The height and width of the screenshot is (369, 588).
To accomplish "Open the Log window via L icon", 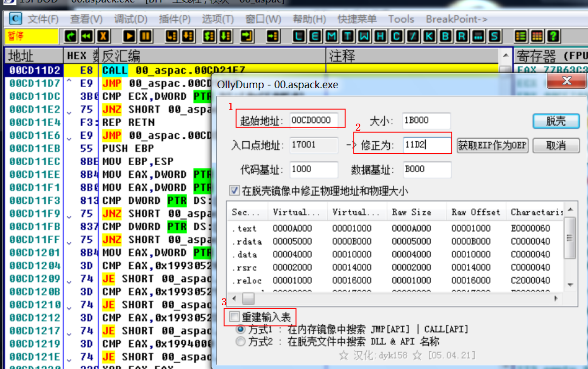I will [298, 36].
